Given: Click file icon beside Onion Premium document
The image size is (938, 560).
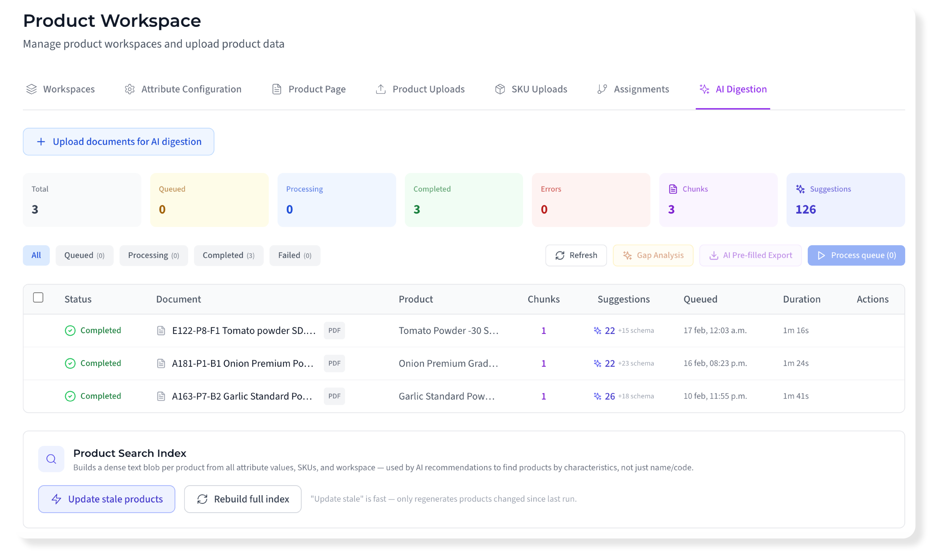Looking at the screenshot, I should (x=161, y=363).
